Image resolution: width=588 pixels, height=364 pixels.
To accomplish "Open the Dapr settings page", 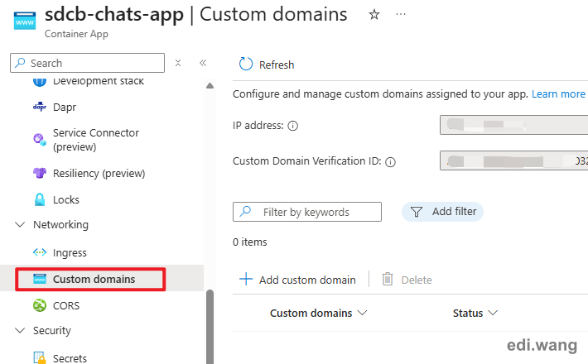I will (65, 107).
